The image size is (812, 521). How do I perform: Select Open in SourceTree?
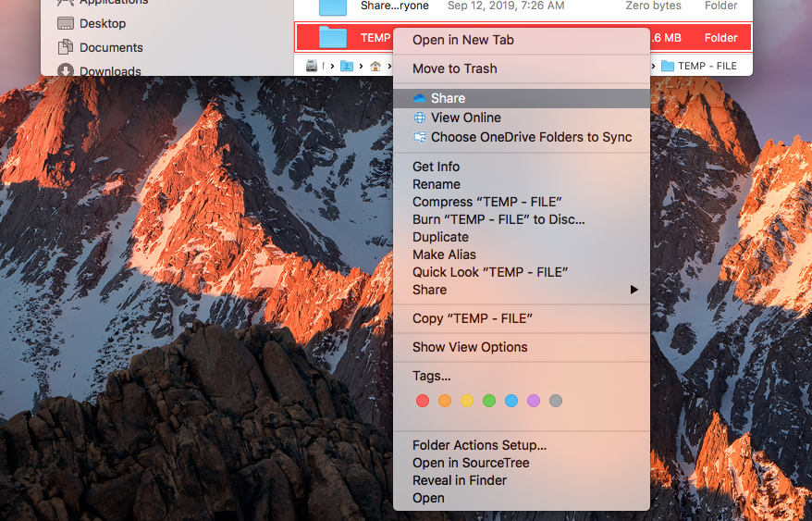(x=522, y=463)
